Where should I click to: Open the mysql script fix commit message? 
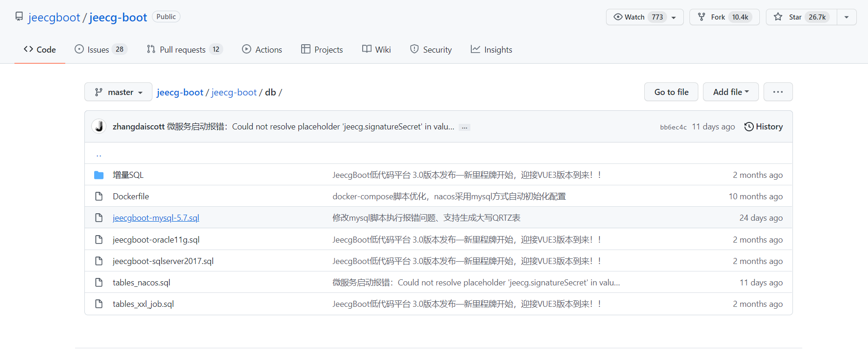[427, 218]
